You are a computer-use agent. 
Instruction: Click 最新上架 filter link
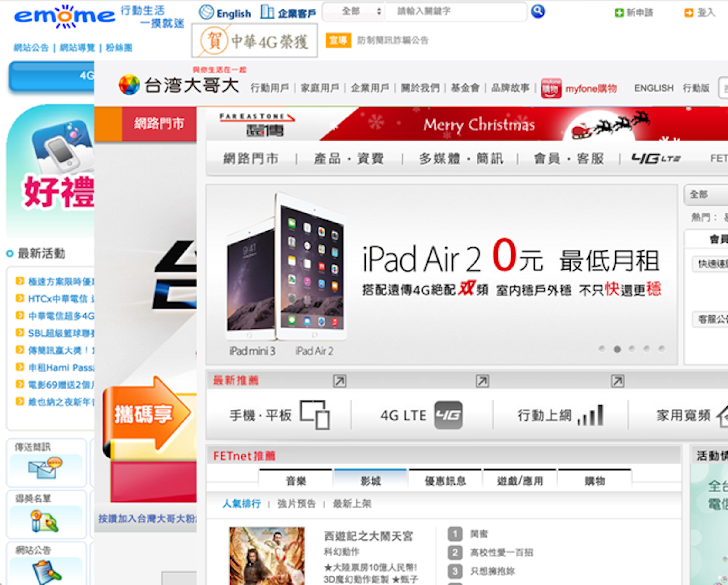(352, 504)
